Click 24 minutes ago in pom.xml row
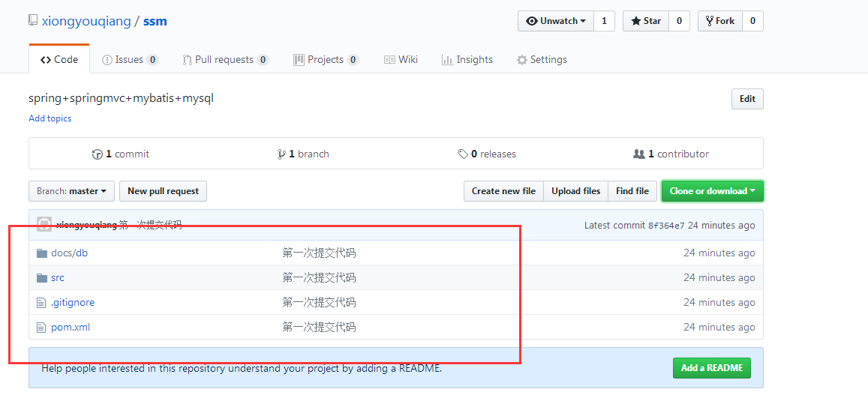The height and width of the screenshot is (413, 868). pyautogui.click(x=719, y=328)
